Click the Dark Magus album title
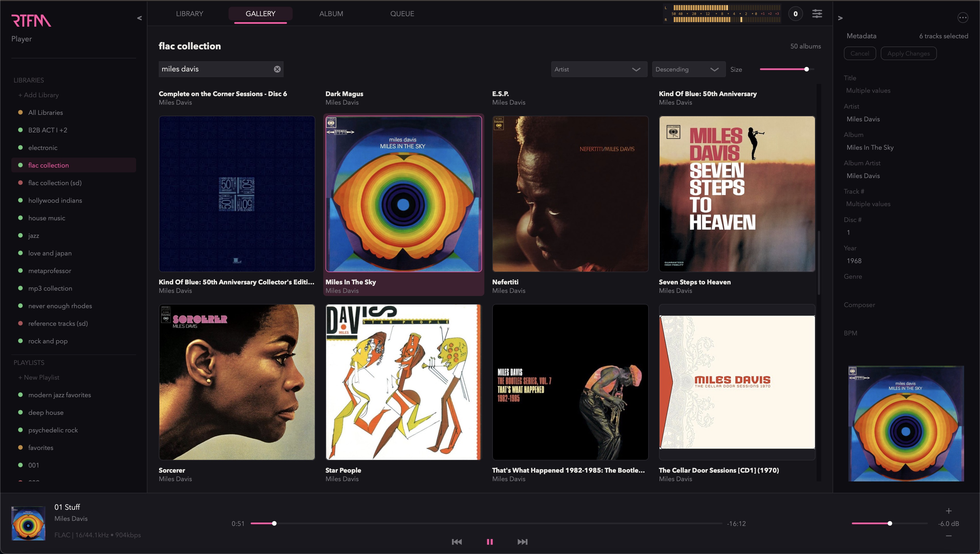Image resolution: width=980 pixels, height=554 pixels. [x=344, y=94]
